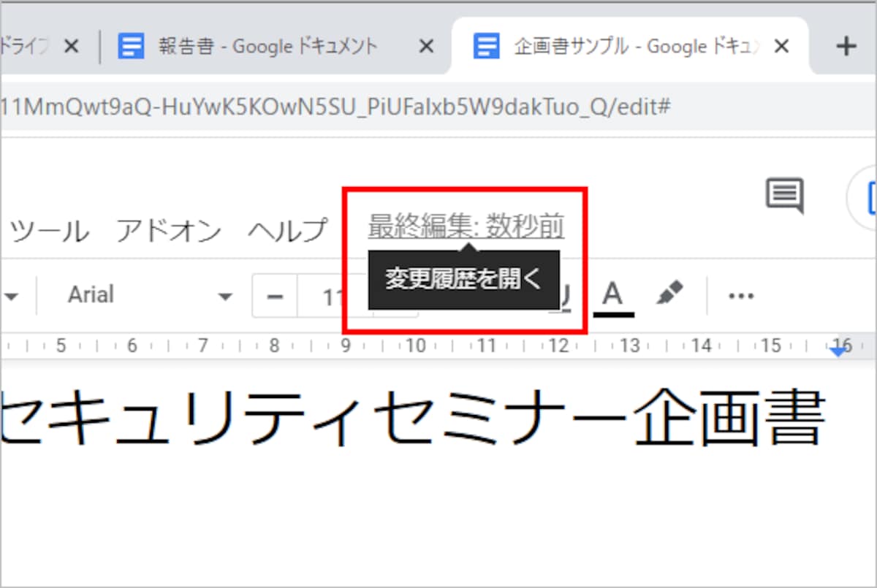Open the Arial font dropdown
Viewport: 877px width, 588px height.
[150, 295]
